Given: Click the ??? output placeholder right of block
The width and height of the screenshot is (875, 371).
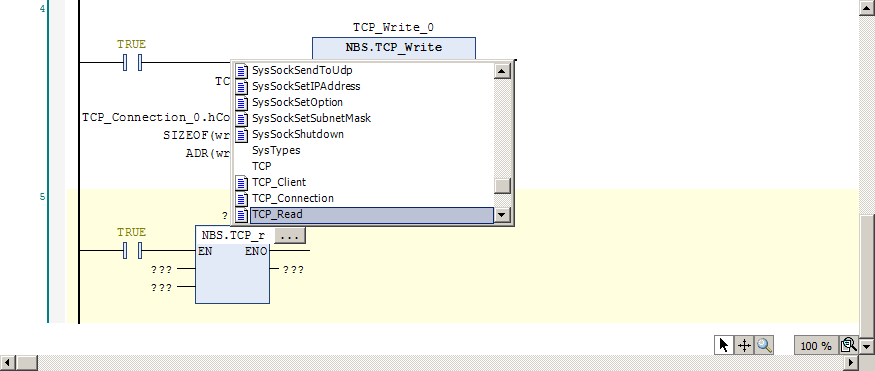Looking at the screenshot, I should point(294,269).
